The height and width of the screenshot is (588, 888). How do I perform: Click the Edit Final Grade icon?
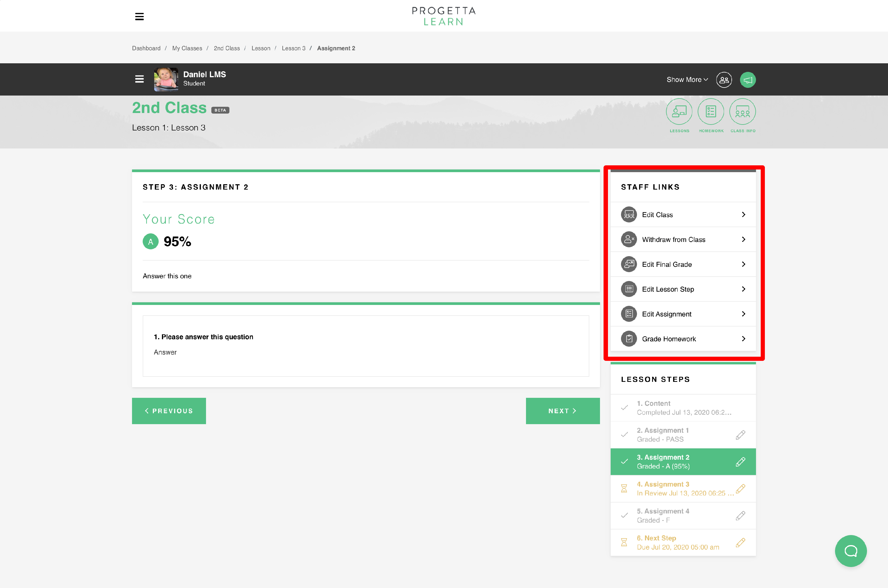coord(629,264)
